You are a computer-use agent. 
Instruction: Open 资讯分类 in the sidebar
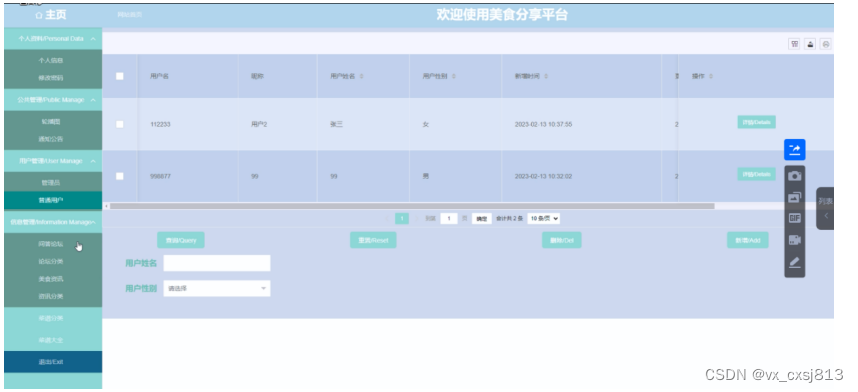pyautogui.click(x=50, y=296)
